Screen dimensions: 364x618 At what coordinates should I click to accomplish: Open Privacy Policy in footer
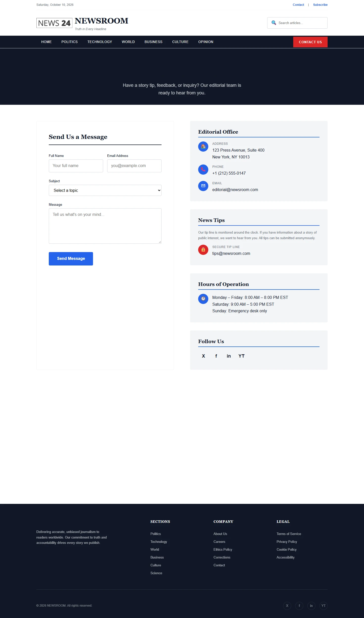[287, 542]
